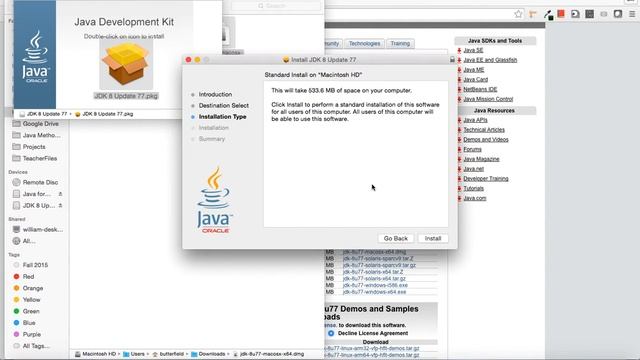
Task: Click the Finder search field
Action: tap(276, 6)
